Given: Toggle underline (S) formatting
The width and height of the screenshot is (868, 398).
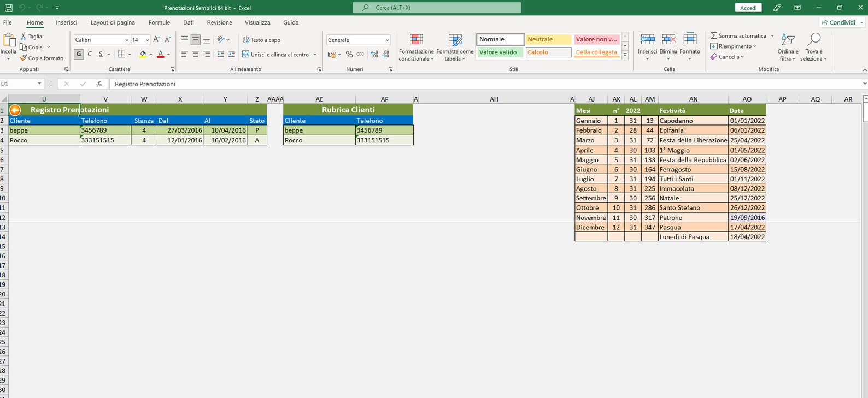Looking at the screenshot, I should tap(101, 54).
